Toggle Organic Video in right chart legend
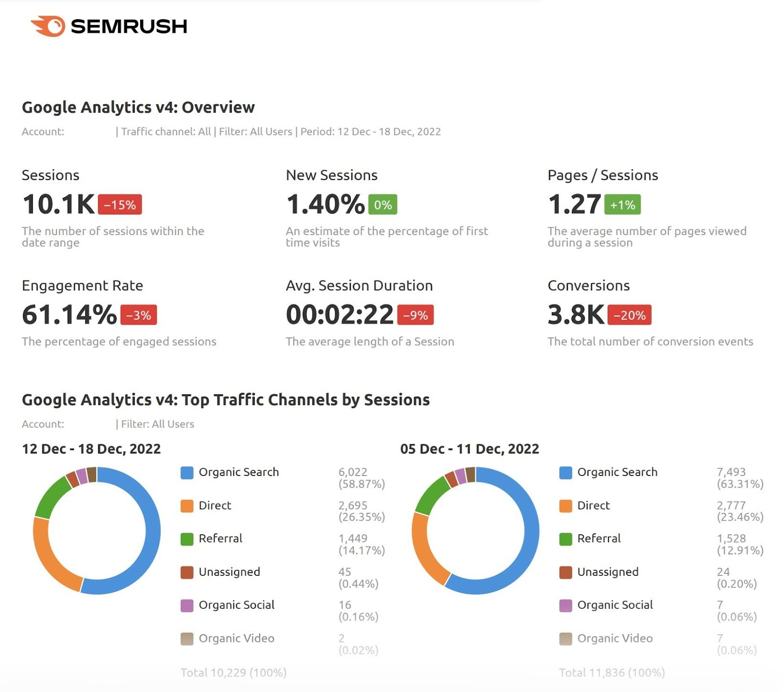The image size is (784, 692). coord(614,638)
